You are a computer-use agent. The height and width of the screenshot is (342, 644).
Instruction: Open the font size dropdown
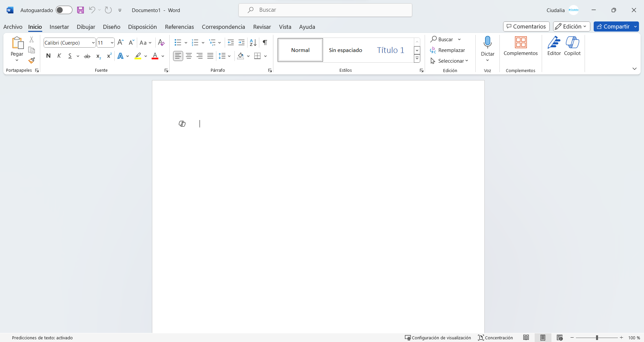click(x=112, y=43)
